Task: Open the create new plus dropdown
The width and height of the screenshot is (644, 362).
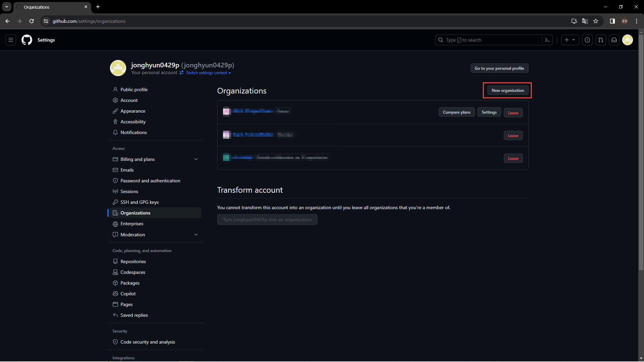Action: point(570,40)
